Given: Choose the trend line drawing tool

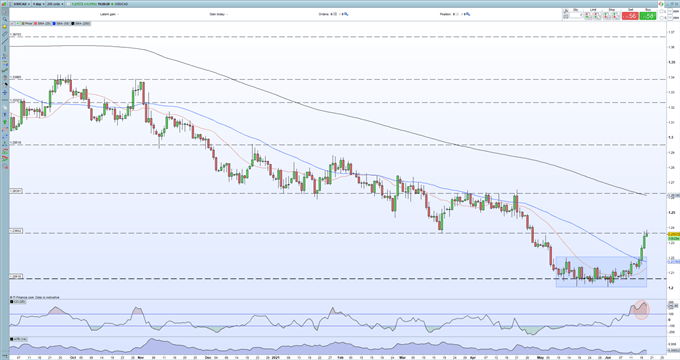Looking at the screenshot, I should 5,41.
